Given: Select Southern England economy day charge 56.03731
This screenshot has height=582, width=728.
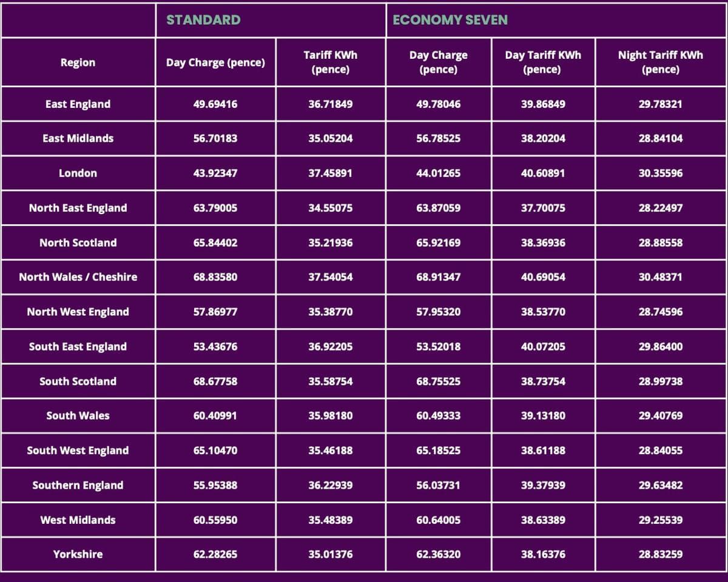Looking at the screenshot, I should coord(438,485).
